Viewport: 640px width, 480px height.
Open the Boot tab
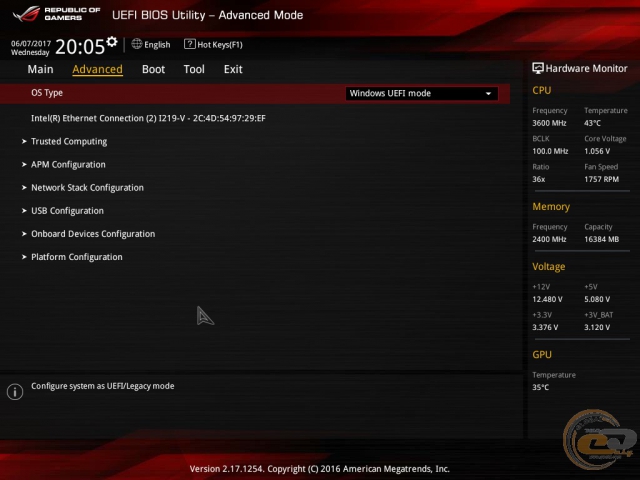tap(153, 69)
